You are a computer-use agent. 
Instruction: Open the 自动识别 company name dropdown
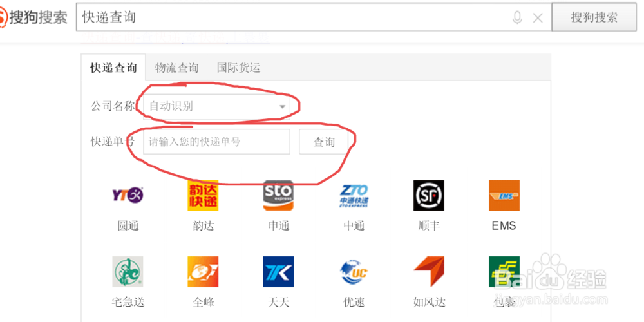pos(217,107)
